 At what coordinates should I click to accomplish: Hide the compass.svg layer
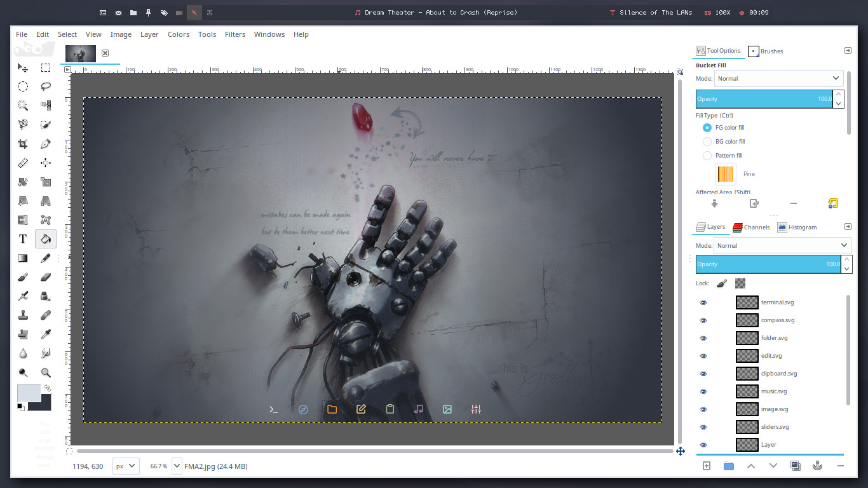coord(703,320)
